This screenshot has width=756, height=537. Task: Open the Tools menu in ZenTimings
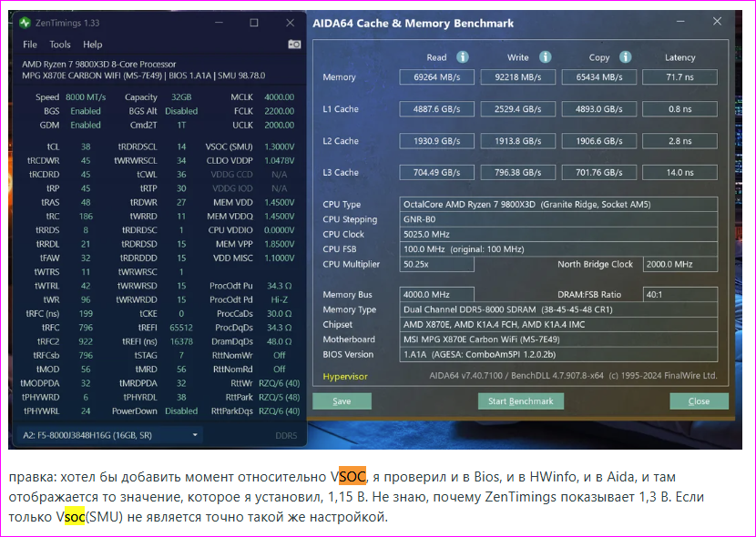pyautogui.click(x=60, y=45)
